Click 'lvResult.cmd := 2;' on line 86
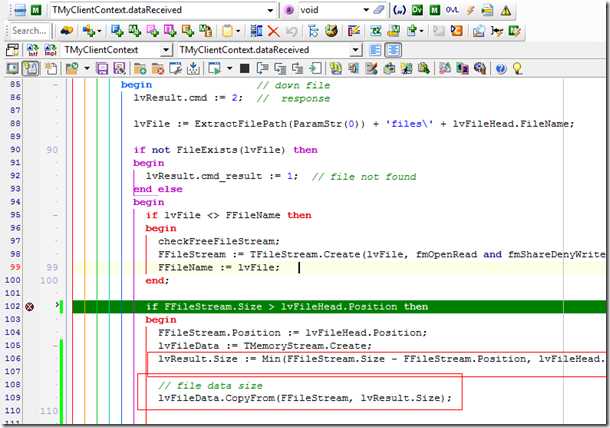Image resolution: width=610 pixels, height=428 pixels. [188, 98]
